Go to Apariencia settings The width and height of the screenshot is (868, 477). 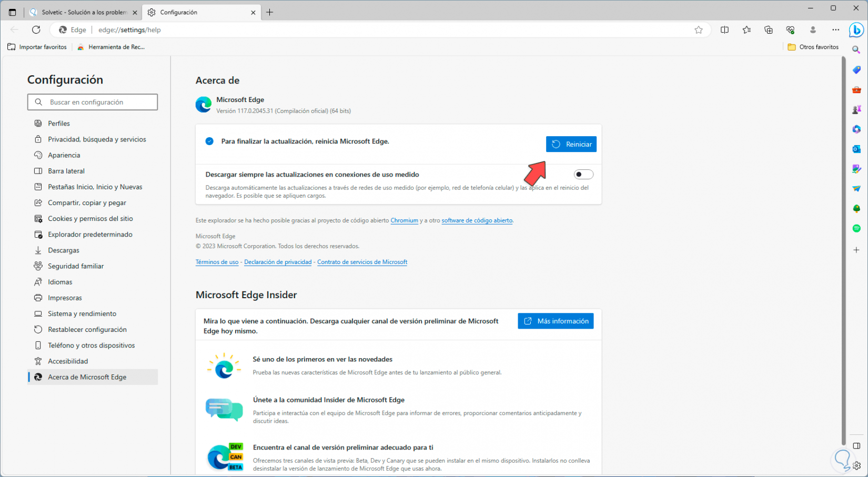pos(93,155)
